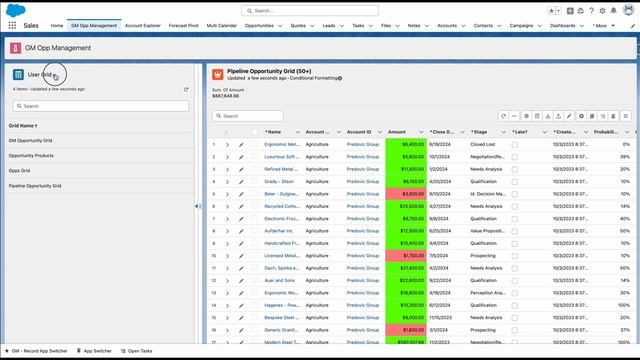Open GM Opportunity Grid in the list

click(x=30, y=140)
